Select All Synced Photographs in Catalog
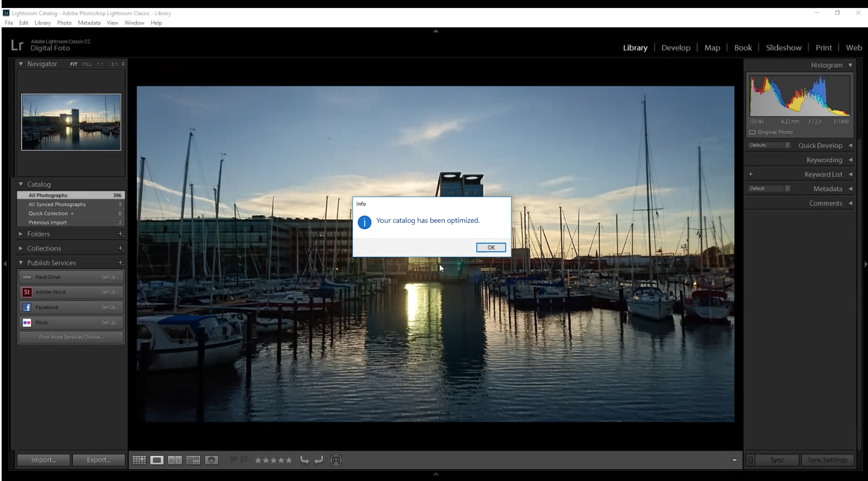Viewport: 868px width, 481px height. pos(57,205)
